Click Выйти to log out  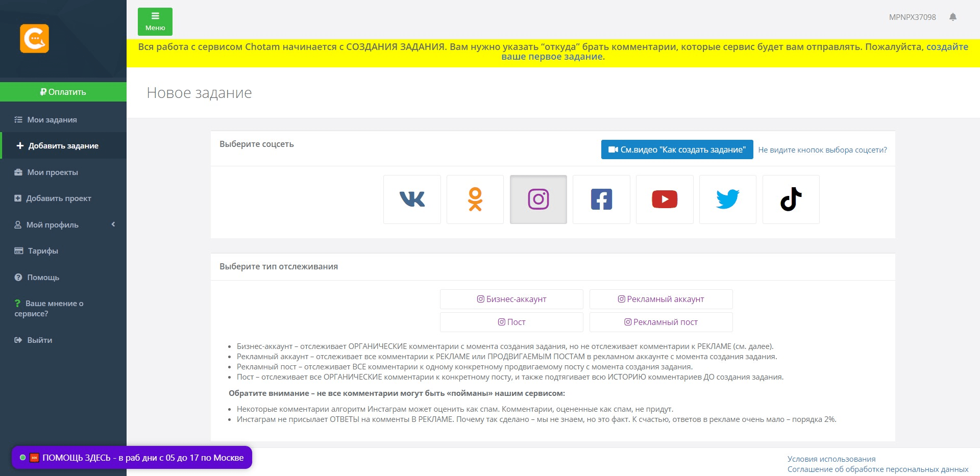click(63, 340)
